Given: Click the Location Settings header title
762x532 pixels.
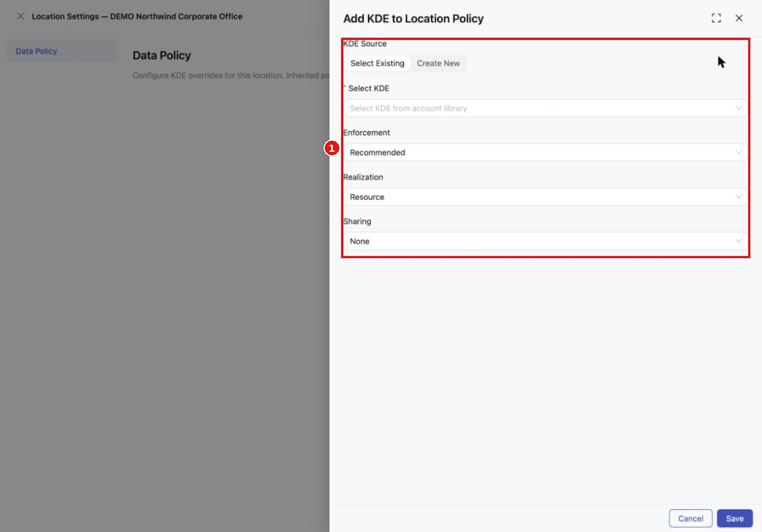Looking at the screenshot, I should (x=137, y=16).
